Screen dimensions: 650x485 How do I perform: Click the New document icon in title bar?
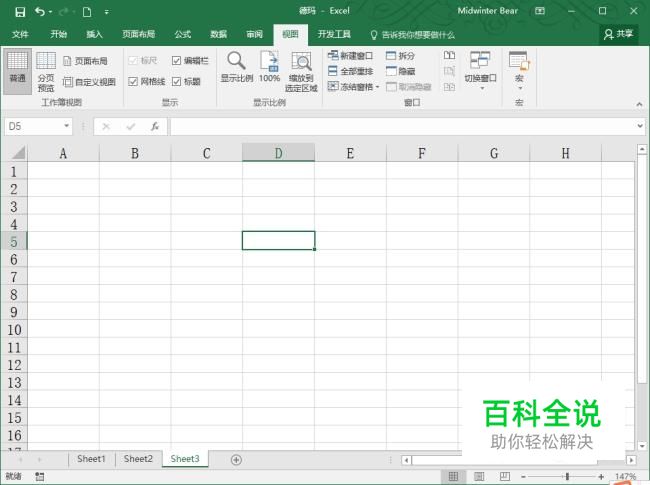pos(87,12)
